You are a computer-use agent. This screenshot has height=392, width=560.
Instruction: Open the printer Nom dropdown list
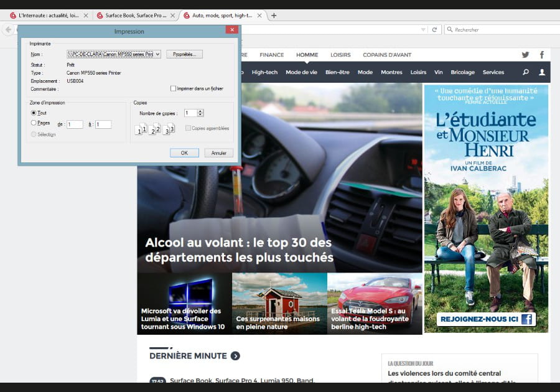point(157,55)
